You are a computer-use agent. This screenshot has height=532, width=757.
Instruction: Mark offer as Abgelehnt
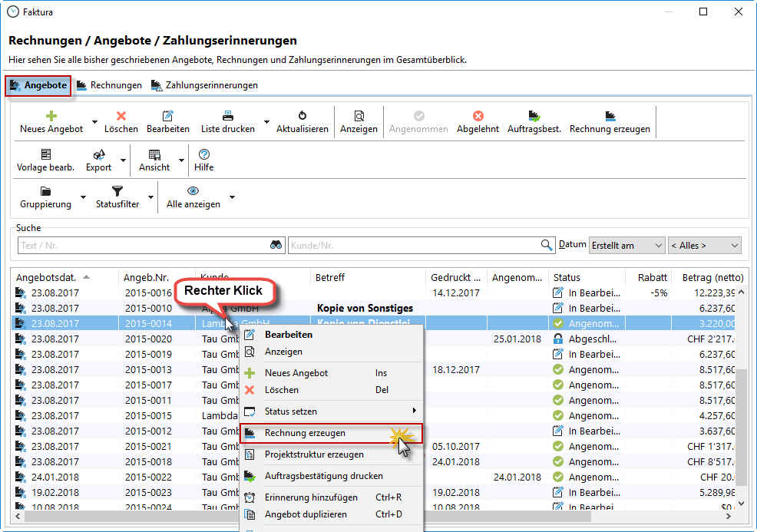click(x=478, y=117)
